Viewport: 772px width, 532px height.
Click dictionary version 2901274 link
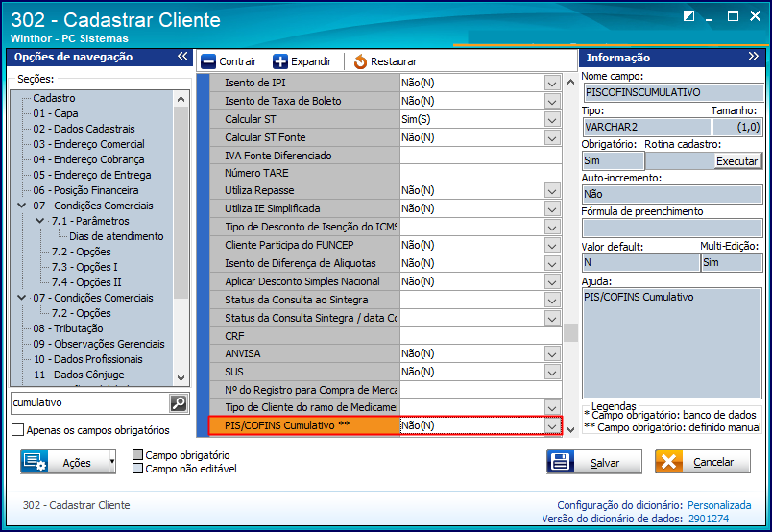click(709, 519)
